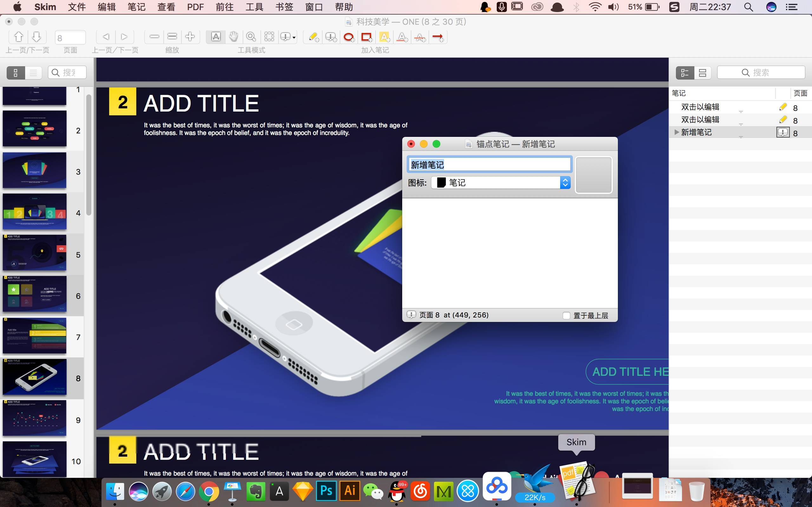This screenshot has width=812, height=507.
Task: Enable the 置于最上层 checkbox
Action: click(566, 316)
